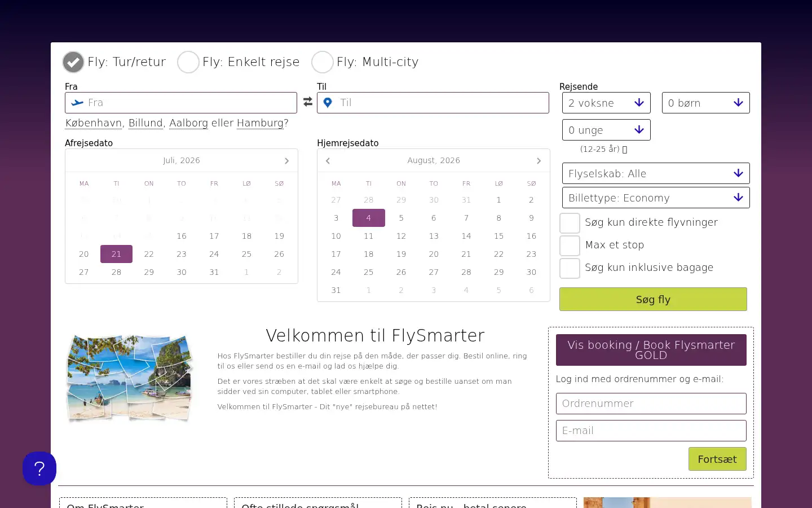Go to previous month in the Hjemrejsedato calendar
Screen dimensions: 812x508
[x=328, y=161]
